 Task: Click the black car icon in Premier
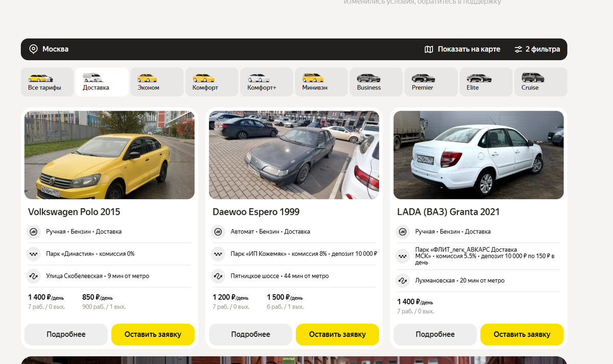[x=423, y=78]
